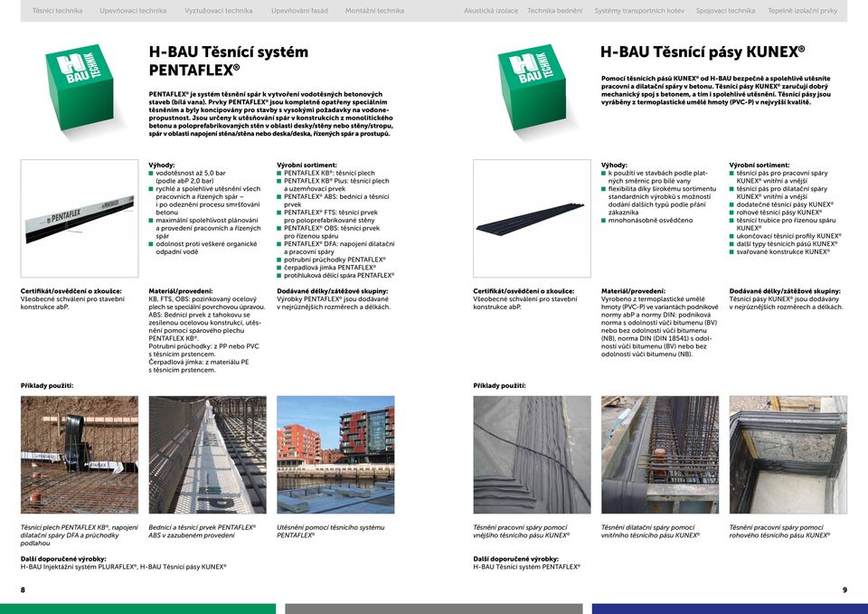Image resolution: width=868 pixels, height=614 pixels.
Task: Go to 'Tepelně izolační prvky' header category
Action: click(803, 11)
